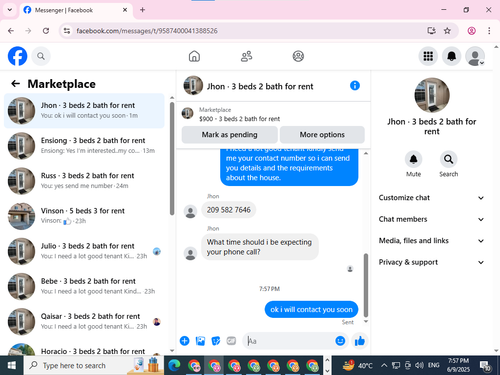Viewport: 500px width, 375px height.
Task: Open the ENG language indicator
Action: pyautogui.click(x=433, y=366)
